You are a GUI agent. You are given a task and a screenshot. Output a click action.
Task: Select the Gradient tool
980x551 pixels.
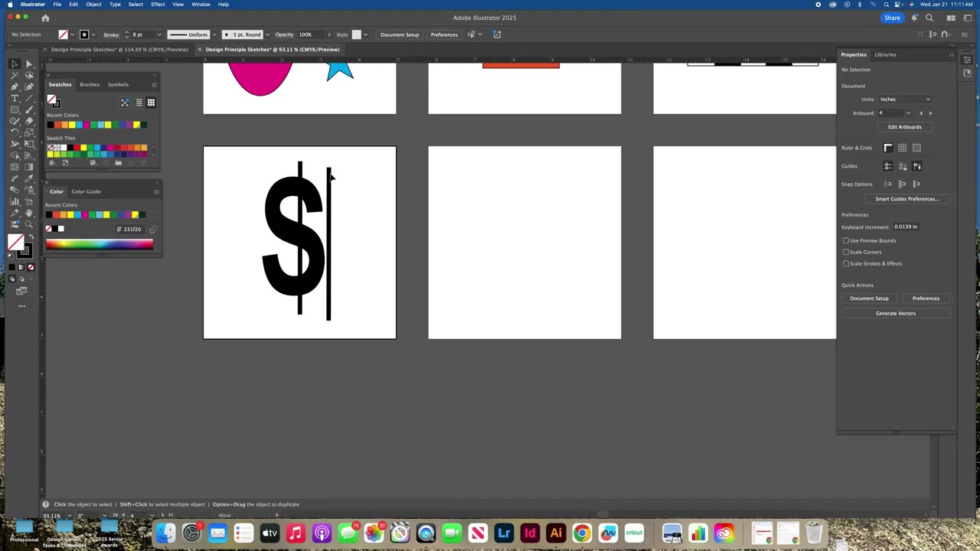(29, 167)
